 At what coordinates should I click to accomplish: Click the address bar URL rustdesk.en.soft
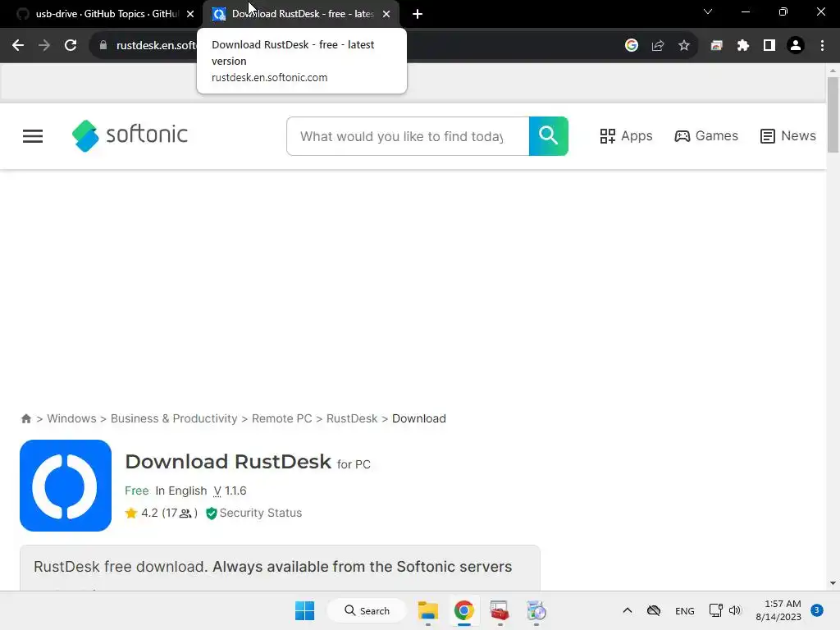click(156, 46)
